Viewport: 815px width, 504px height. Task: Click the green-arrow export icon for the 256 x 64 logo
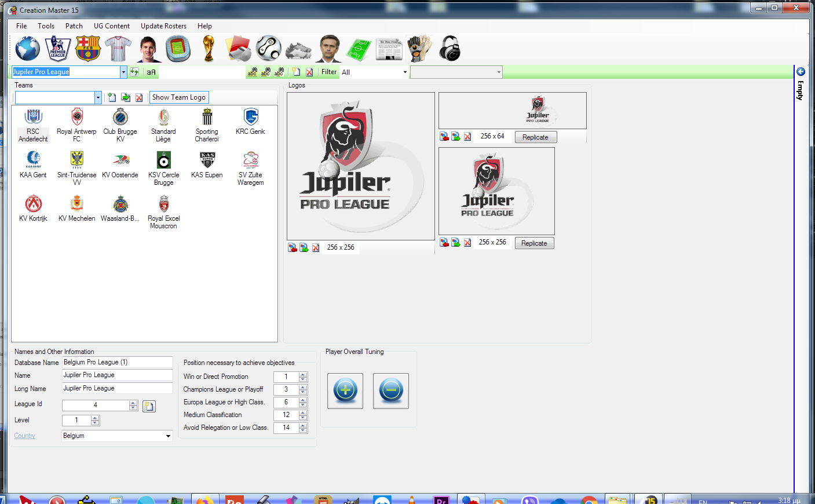click(456, 136)
